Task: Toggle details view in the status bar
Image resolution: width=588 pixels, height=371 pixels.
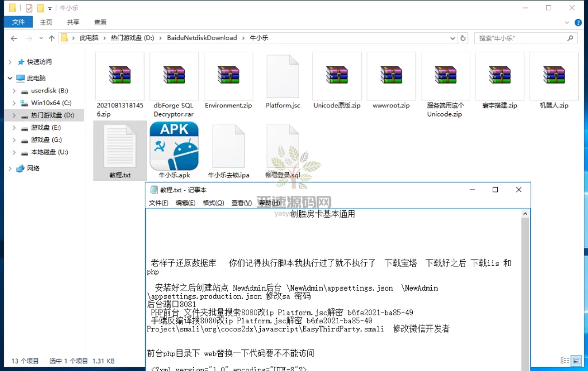Action: tap(566, 361)
